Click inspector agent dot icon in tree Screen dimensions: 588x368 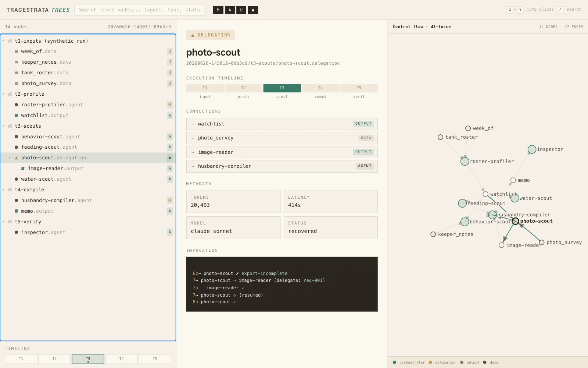pyautogui.click(x=16, y=233)
